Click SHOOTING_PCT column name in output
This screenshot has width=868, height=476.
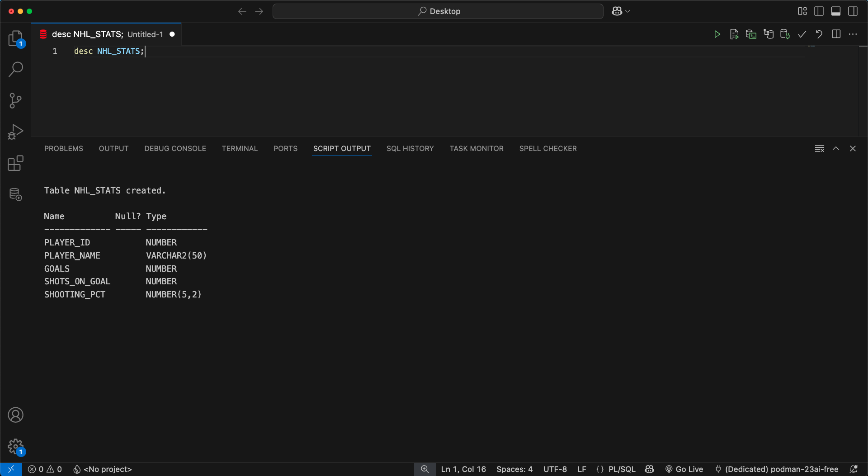(75, 294)
